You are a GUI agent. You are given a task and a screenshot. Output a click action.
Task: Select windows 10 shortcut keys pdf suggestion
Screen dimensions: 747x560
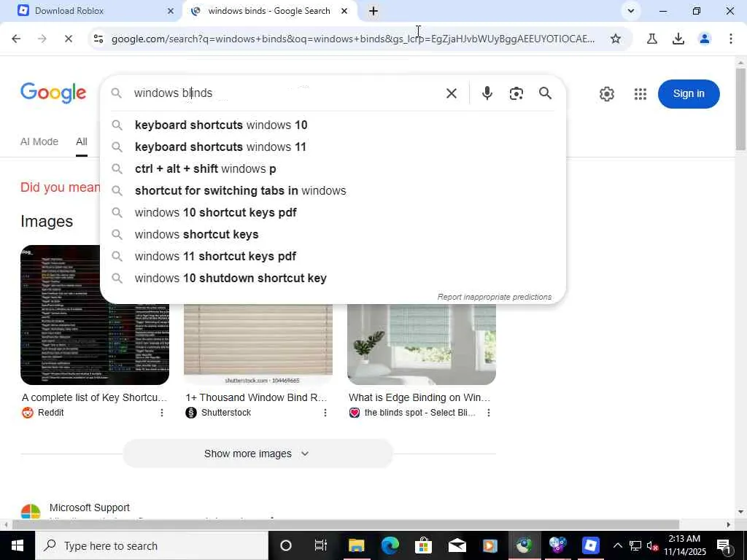click(333, 212)
